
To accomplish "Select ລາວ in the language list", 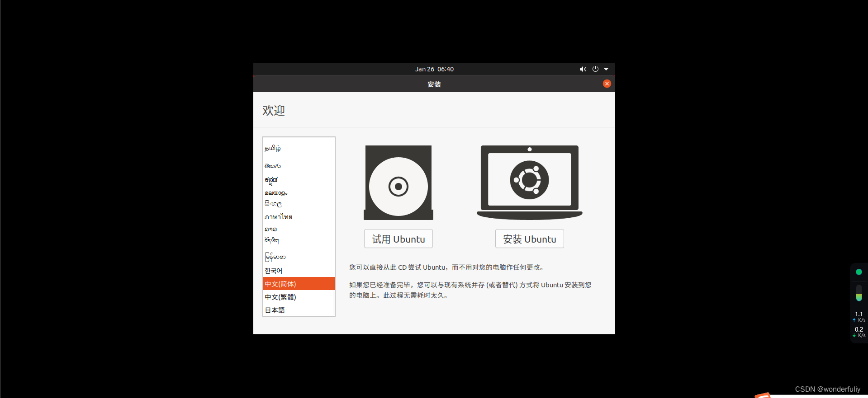I will point(299,229).
